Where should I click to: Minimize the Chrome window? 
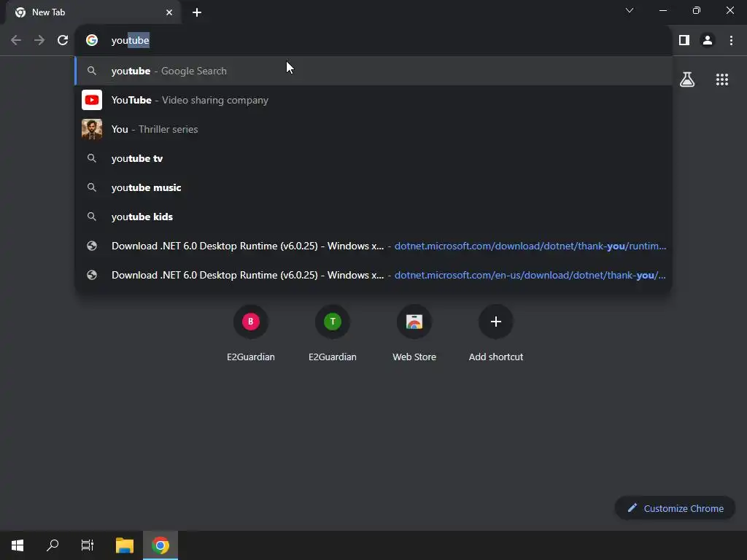(662, 10)
